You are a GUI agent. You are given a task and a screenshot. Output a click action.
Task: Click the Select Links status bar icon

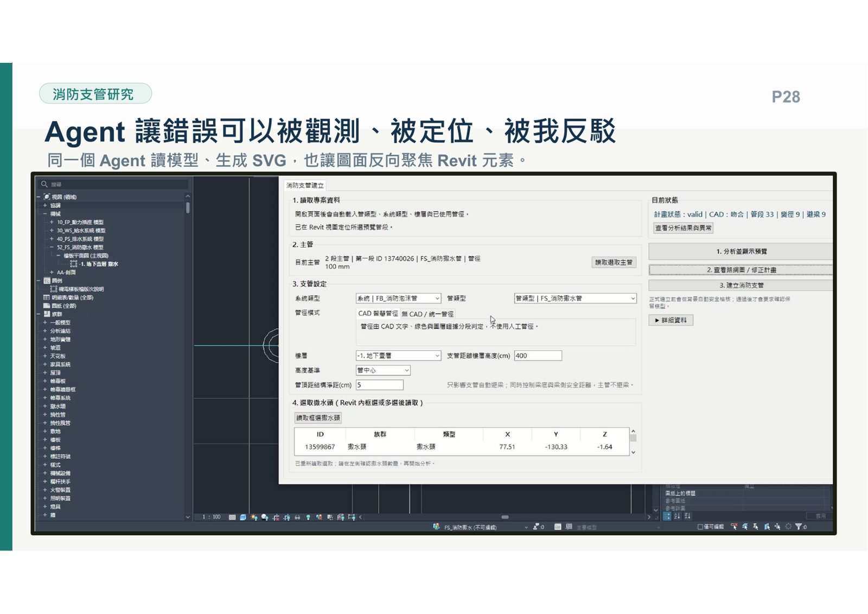click(735, 527)
